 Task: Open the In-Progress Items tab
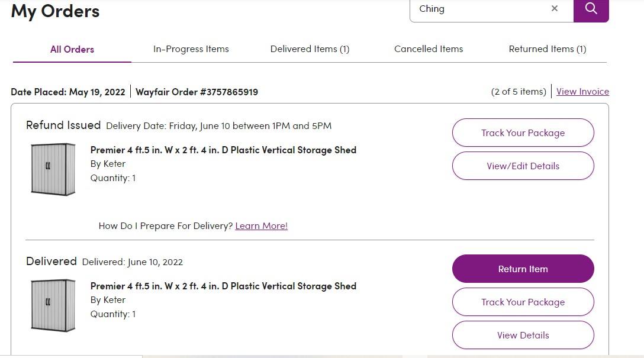(x=191, y=49)
